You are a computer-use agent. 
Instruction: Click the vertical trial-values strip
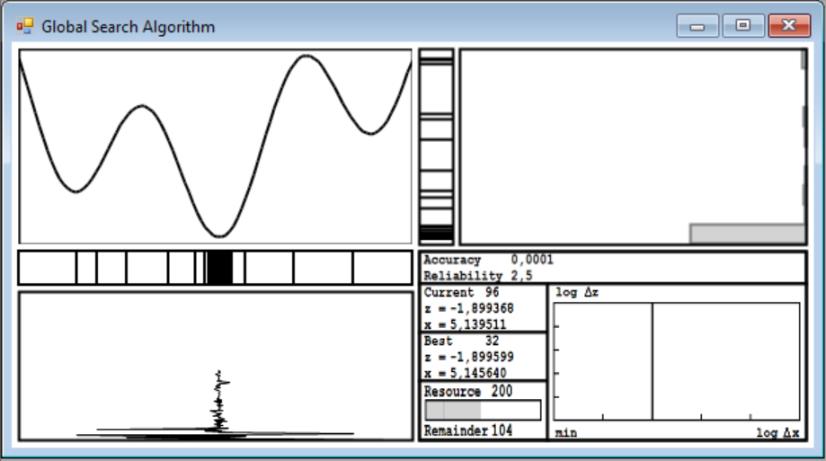coord(436,146)
